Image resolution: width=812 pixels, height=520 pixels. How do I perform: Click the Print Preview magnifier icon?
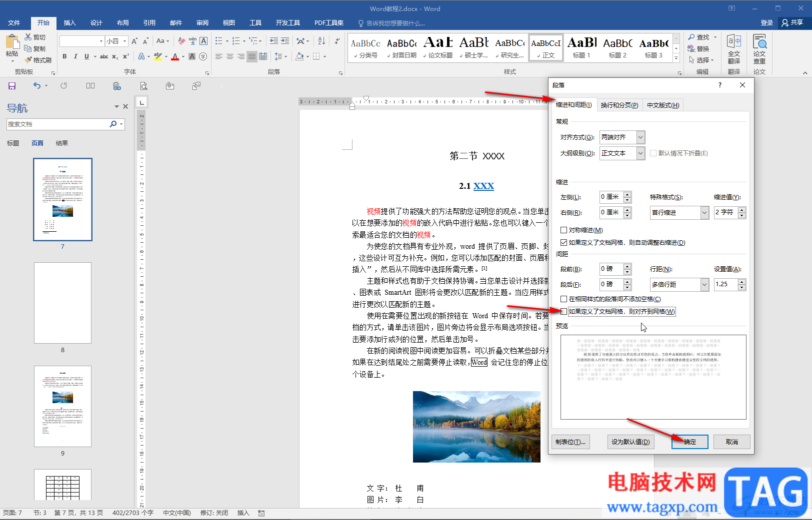point(143,86)
